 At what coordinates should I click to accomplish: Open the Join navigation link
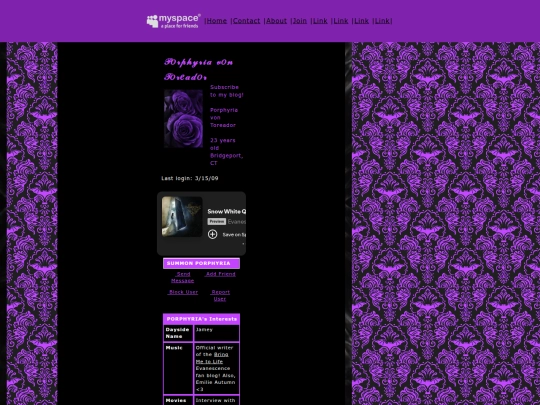300,21
